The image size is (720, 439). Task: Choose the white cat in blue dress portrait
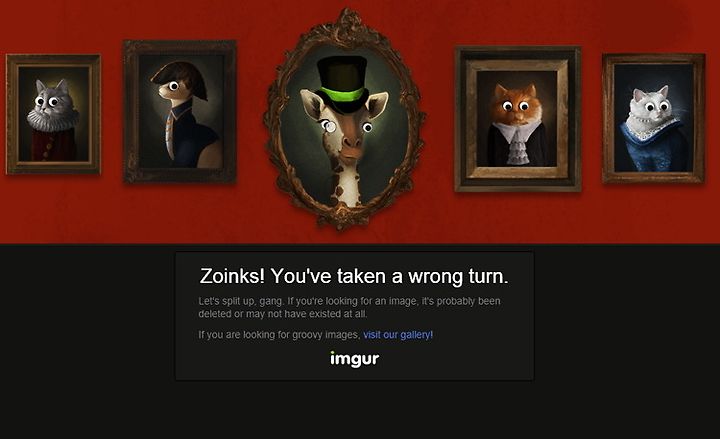(x=653, y=118)
